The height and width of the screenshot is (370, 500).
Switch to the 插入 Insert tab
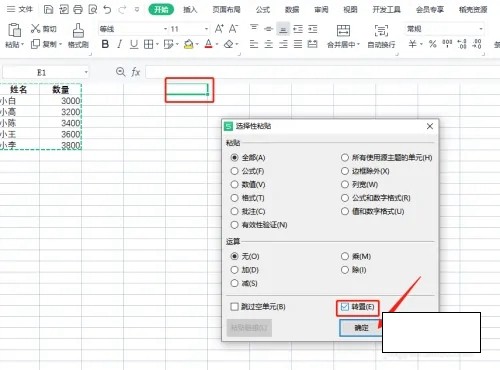[190, 10]
